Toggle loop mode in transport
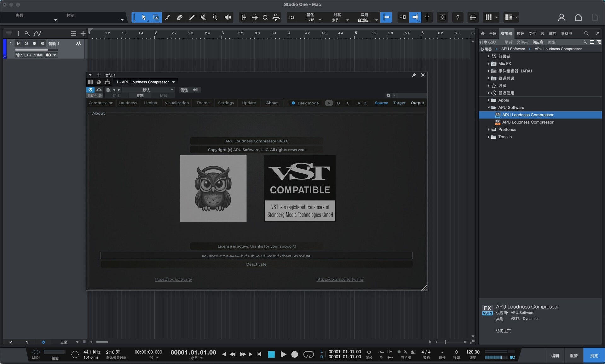 (308, 355)
